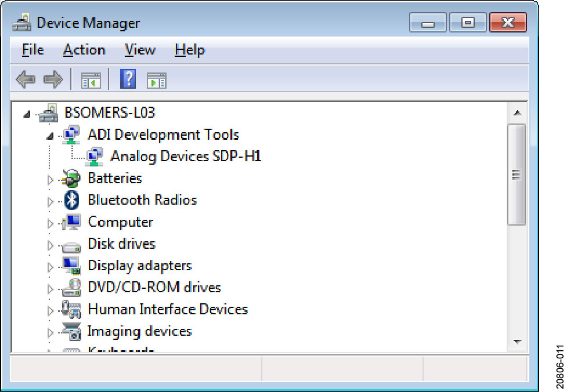Select the ADI Development Tools label
Viewport: 567px width, 392px height.
(164, 135)
